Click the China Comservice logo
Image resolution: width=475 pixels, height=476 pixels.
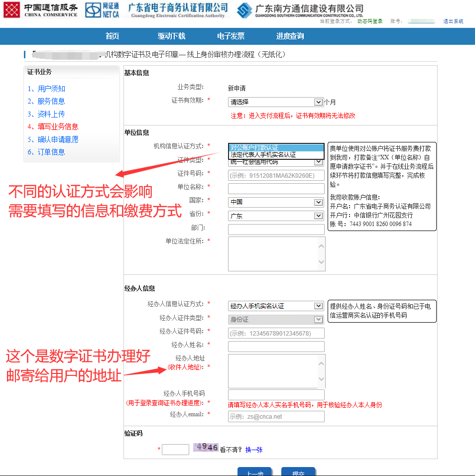point(41,9)
